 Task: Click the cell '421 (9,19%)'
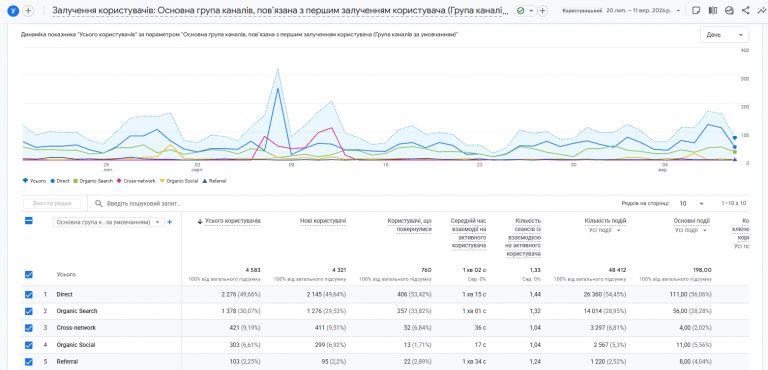pos(245,328)
